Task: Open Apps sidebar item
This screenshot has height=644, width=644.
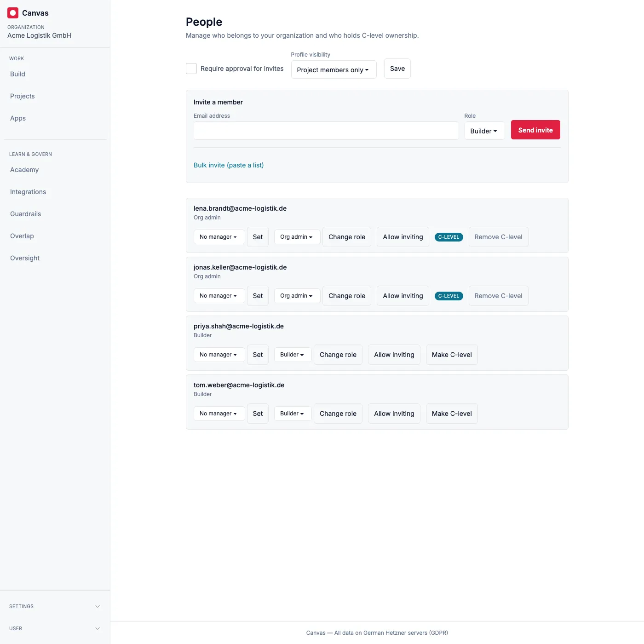Action: tap(55, 118)
